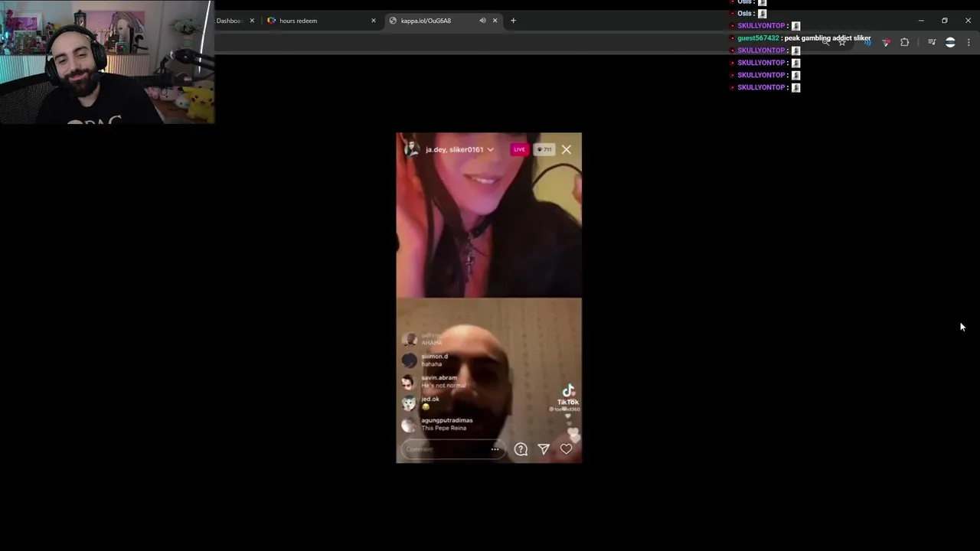Select the kappa.lol/OuG6A8 tab
The width and height of the screenshot is (980, 551).
[443, 21]
